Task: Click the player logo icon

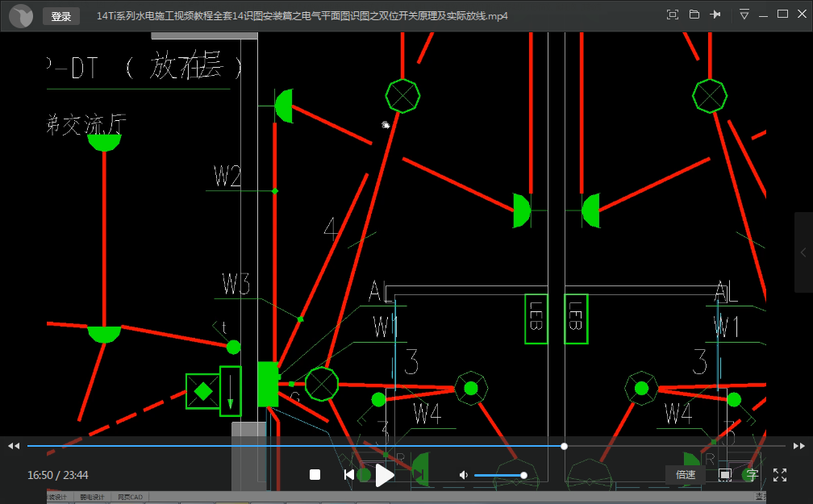Action: 21,15
